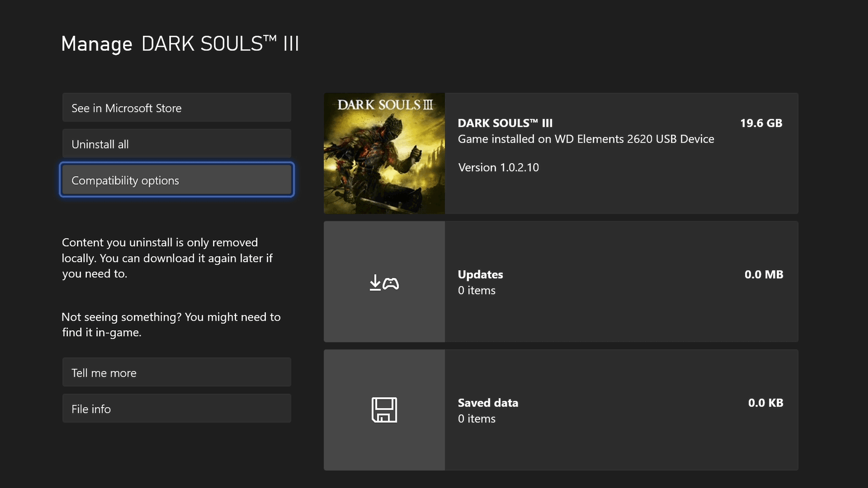Click the Version 1.0.2.10 text
Image resolution: width=868 pixels, height=488 pixels.
499,168
